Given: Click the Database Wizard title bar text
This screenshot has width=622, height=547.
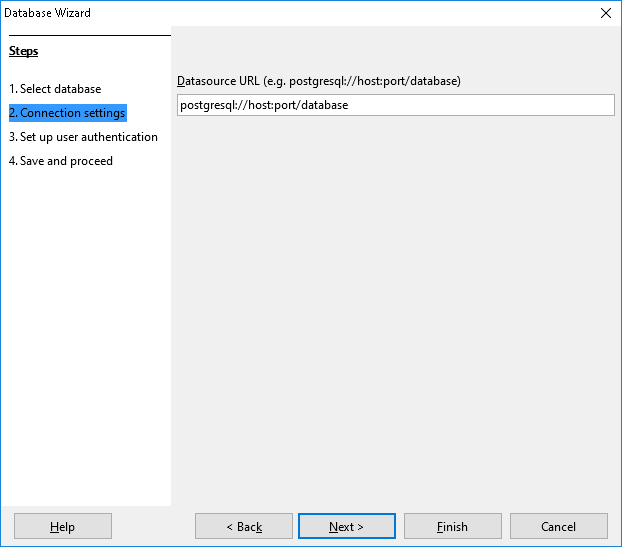Looking at the screenshot, I should pyautogui.click(x=47, y=13).
